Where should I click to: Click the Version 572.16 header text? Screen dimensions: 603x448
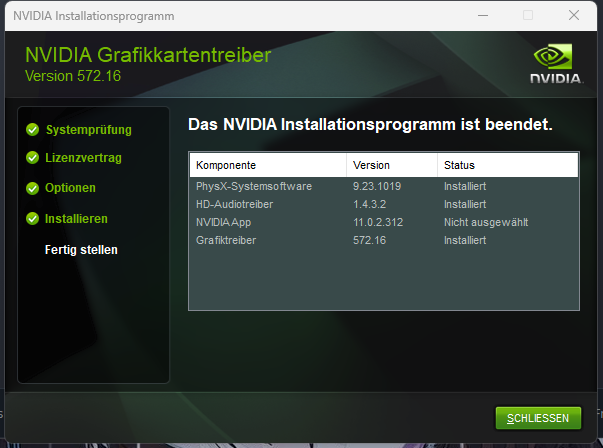(x=73, y=76)
